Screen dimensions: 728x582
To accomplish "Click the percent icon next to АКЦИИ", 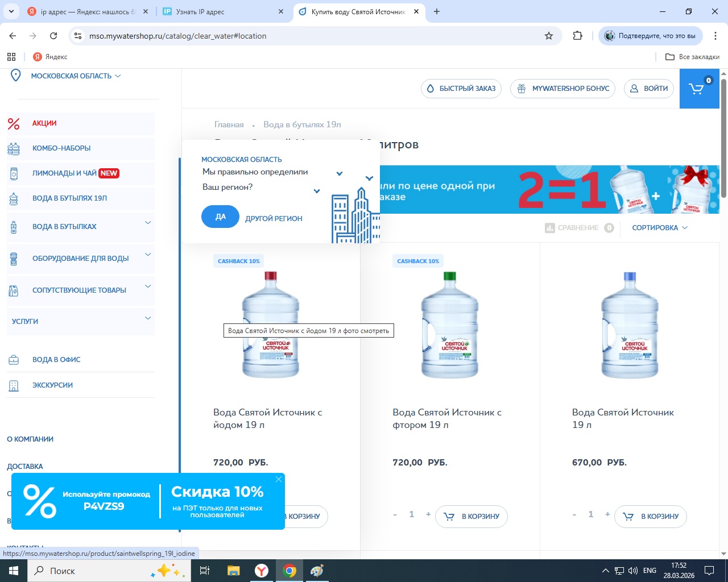I will coord(14,123).
